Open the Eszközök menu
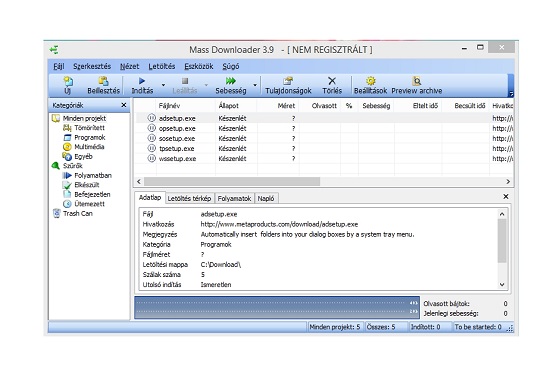This screenshot has height=384, width=550. 199,66
